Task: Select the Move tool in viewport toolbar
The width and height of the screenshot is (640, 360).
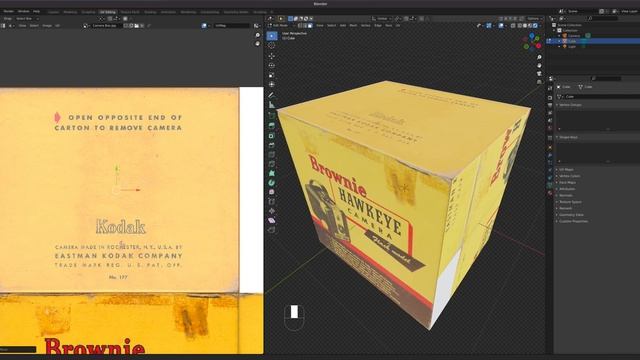Action: click(272, 56)
